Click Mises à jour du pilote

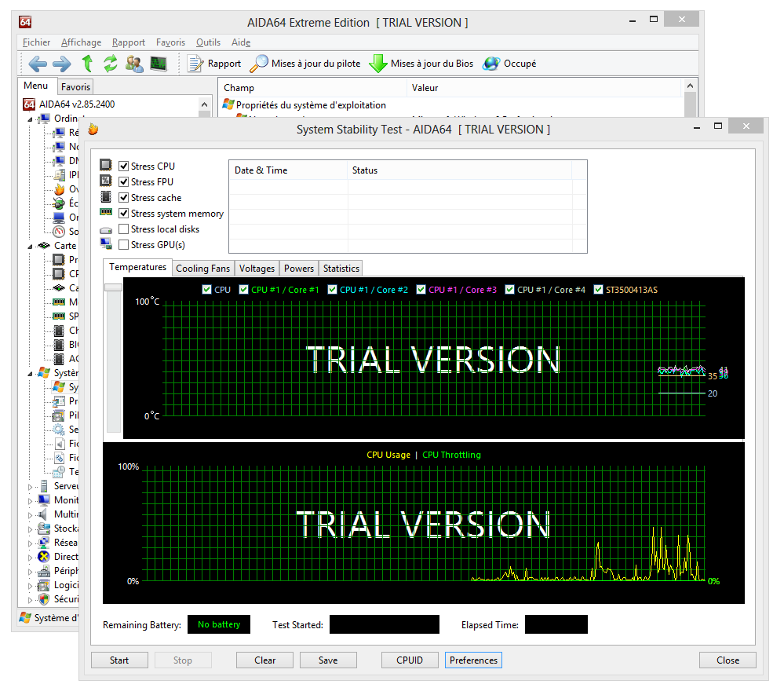305,64
